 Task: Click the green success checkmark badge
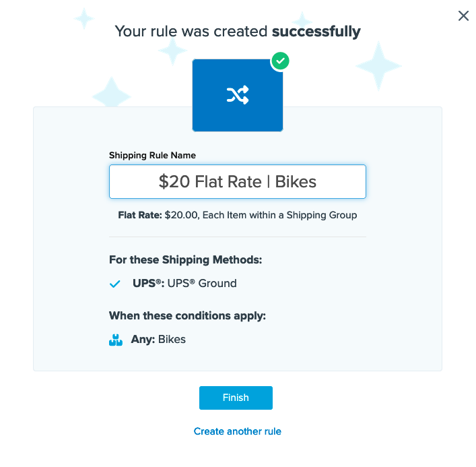[280, 61]
